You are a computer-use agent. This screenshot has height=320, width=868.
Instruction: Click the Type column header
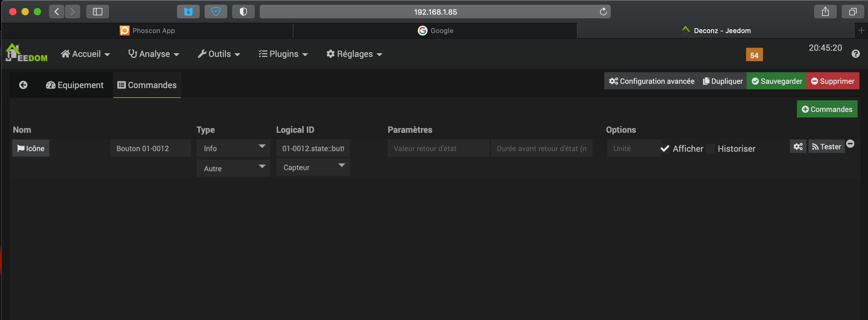[x=206, y=130]
